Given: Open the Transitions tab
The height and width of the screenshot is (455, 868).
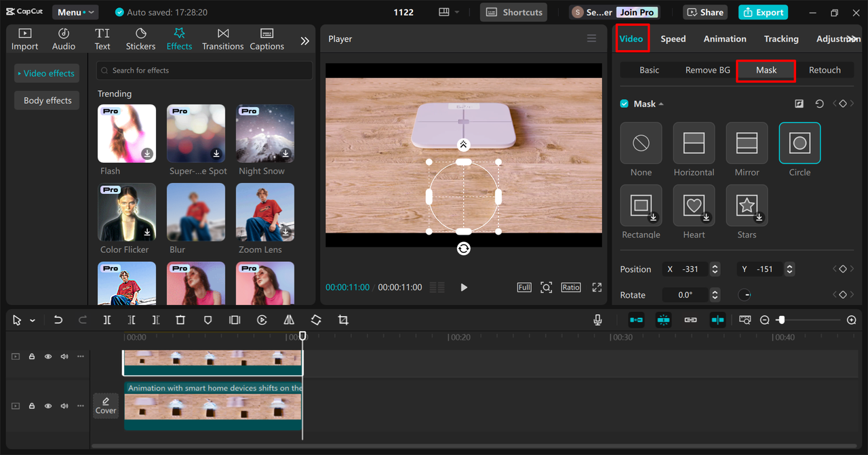Looking at the screenshot, I should click(x=222, y=39).
